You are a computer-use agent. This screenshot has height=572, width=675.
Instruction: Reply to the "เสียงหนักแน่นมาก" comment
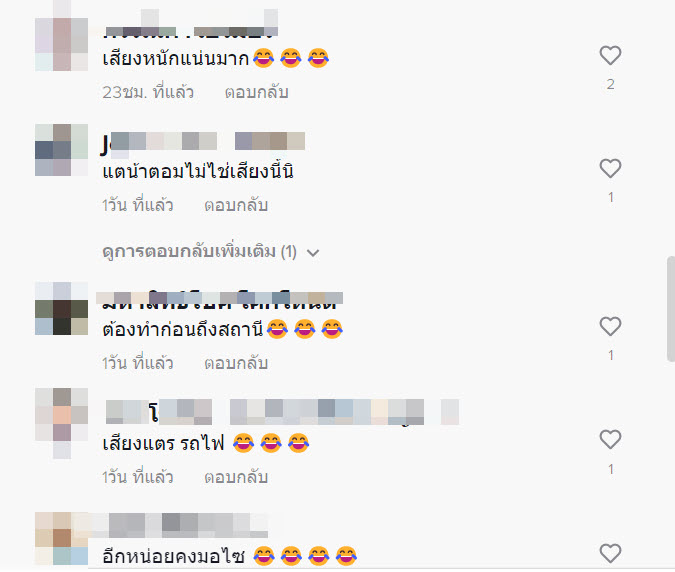[x=257, y=92]
